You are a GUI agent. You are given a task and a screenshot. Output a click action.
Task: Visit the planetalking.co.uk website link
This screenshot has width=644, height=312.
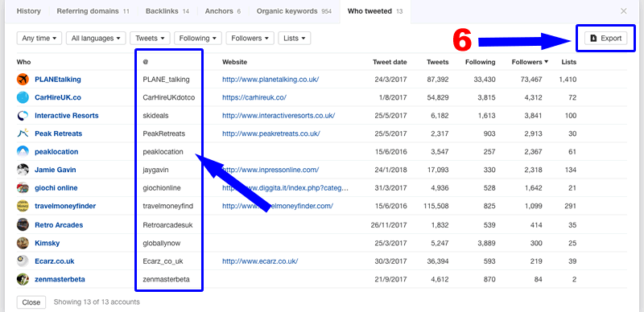(270, 80)
